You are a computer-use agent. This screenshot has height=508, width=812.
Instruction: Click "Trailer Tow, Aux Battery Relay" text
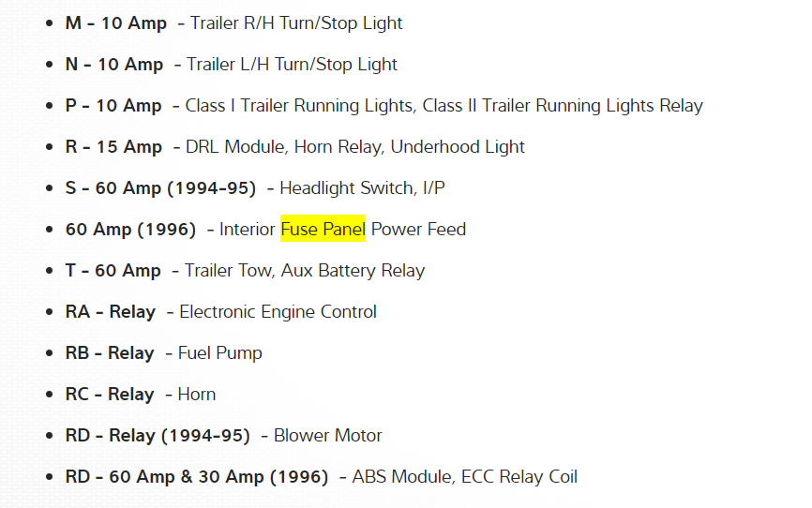coord(305,271)
